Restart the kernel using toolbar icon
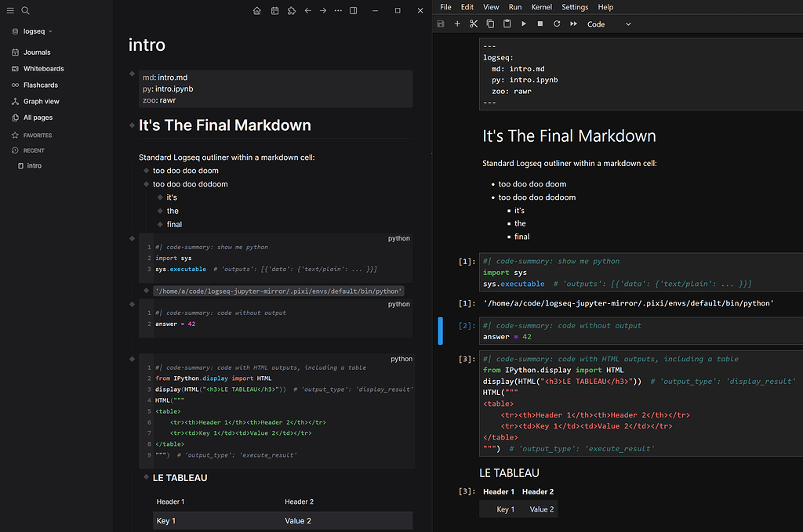Viewport: 803px width, 532px height. (x=557, y=24)
